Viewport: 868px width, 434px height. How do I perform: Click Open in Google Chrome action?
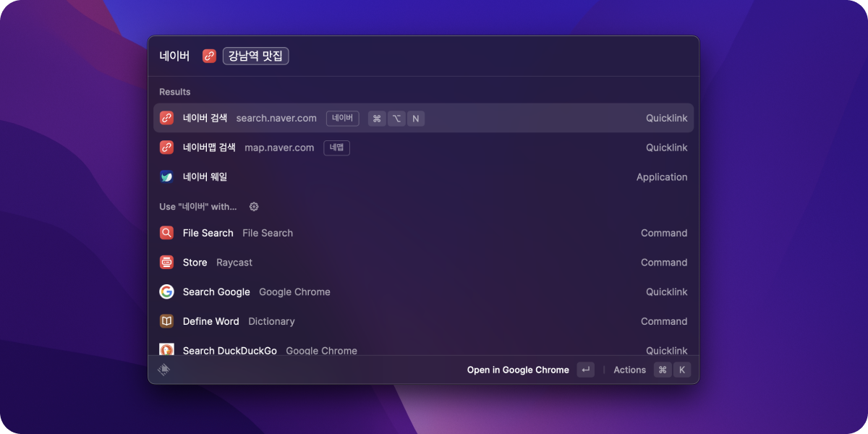coord(518,370)
